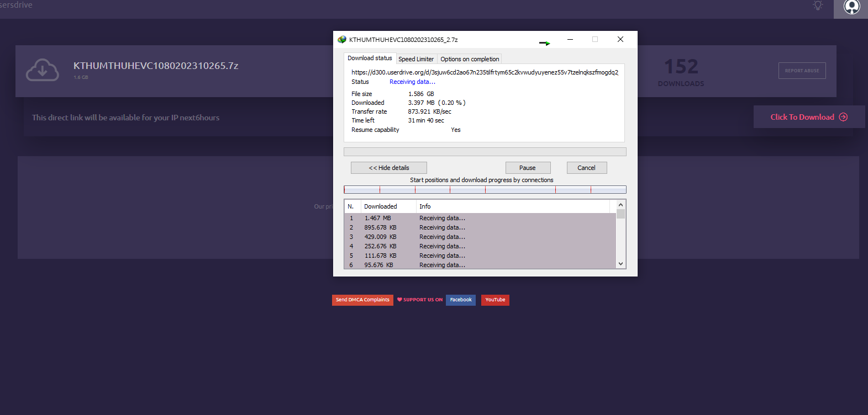Viewport: 868px width, 415px height.
Task: Cancel the download
Action: click(x=587, y=168)
